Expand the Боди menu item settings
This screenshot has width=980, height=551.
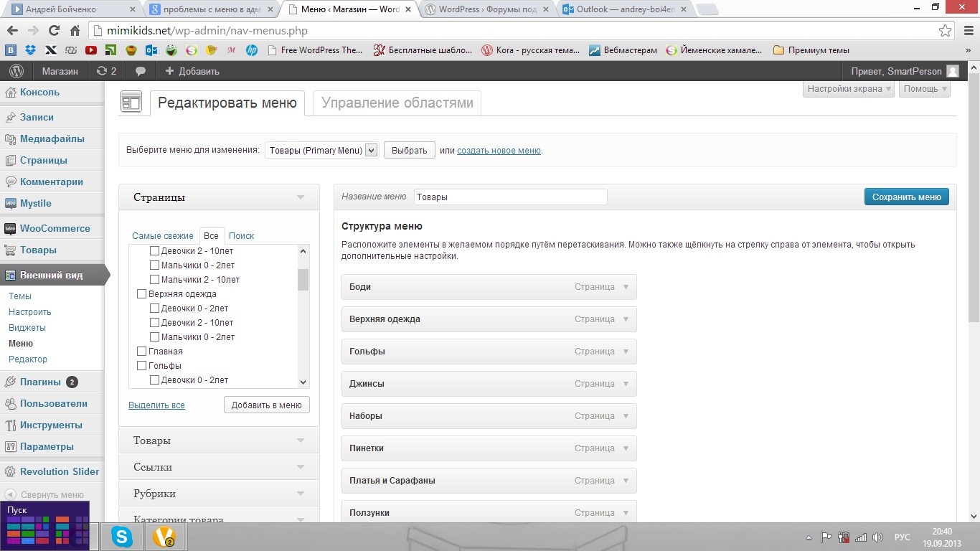625,287
